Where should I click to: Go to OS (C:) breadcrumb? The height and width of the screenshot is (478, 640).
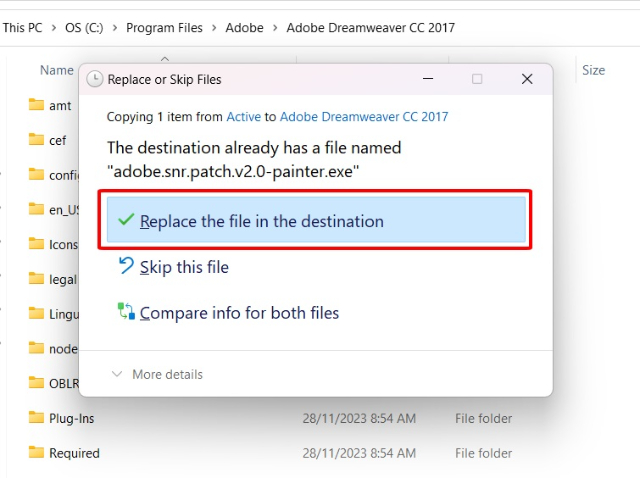(84, 28)
